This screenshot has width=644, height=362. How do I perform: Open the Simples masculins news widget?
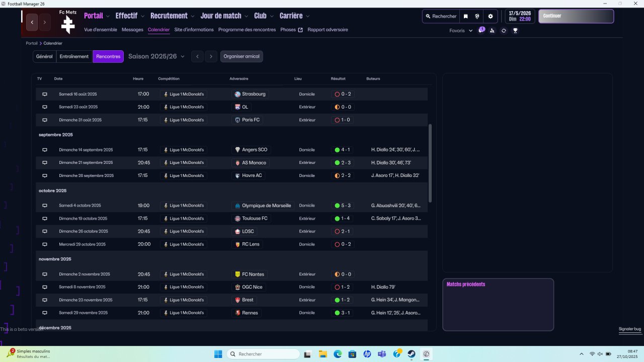point(29,353)
